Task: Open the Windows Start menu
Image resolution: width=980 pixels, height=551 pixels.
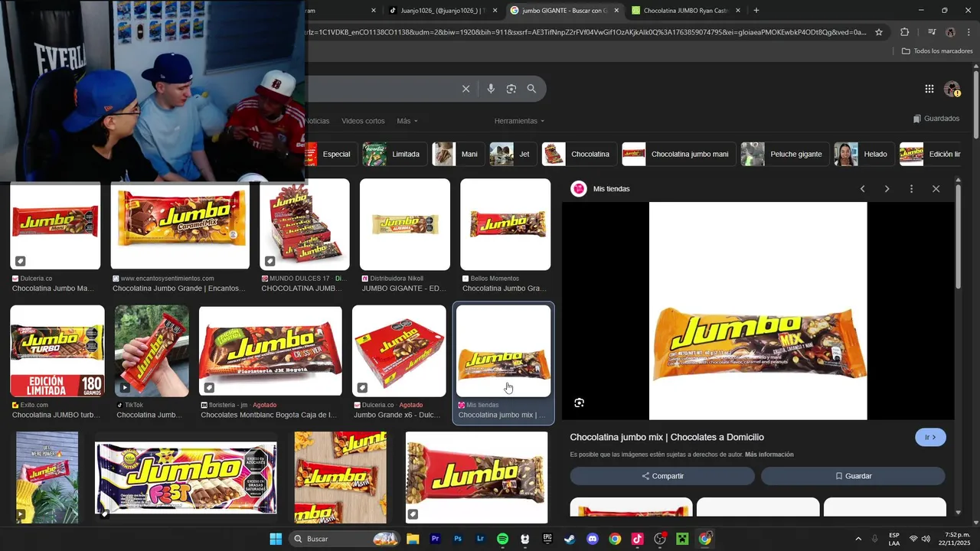Action: 276,539
